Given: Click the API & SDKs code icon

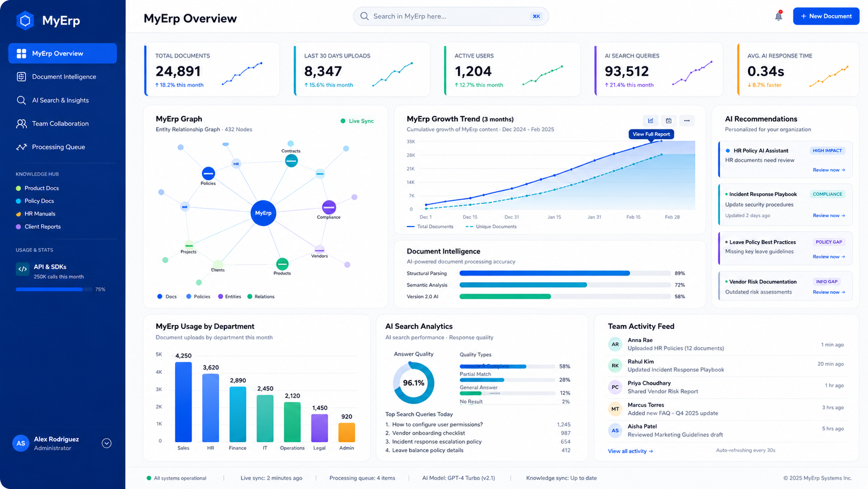Looking at the screenshot, I should tap(22, 269).
